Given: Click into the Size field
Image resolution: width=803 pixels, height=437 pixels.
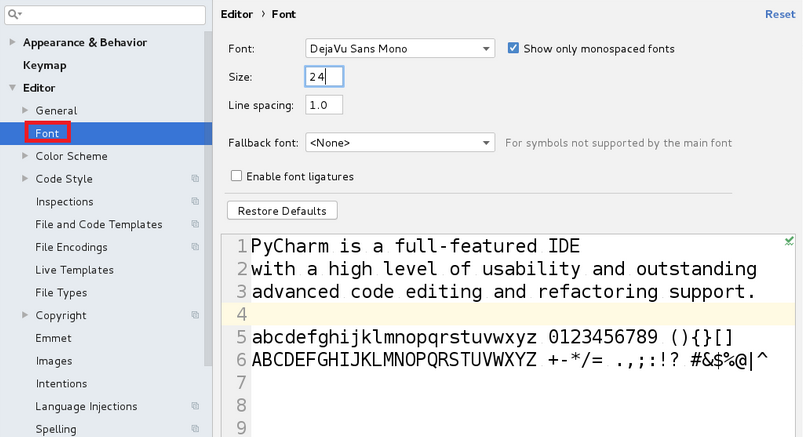Looking at the screenshot, I should tap(324, 77).
